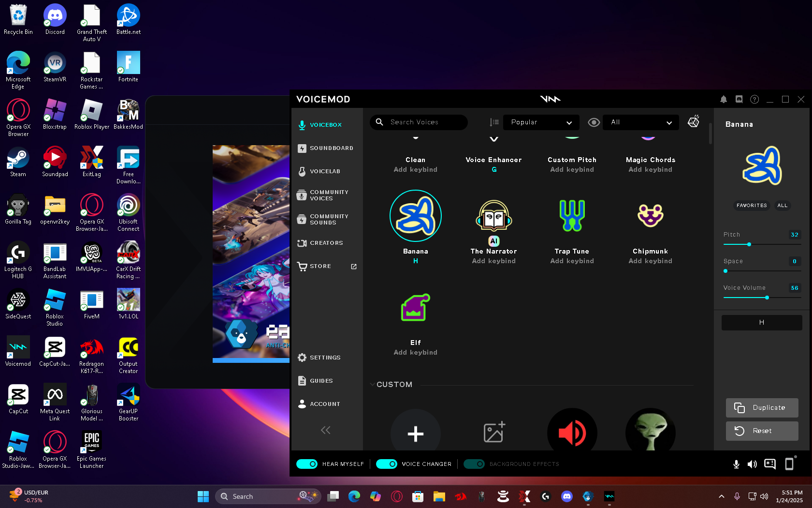812x508 pixels.
Task: Open the Popular sort dropdown
Action: (541, 122)
